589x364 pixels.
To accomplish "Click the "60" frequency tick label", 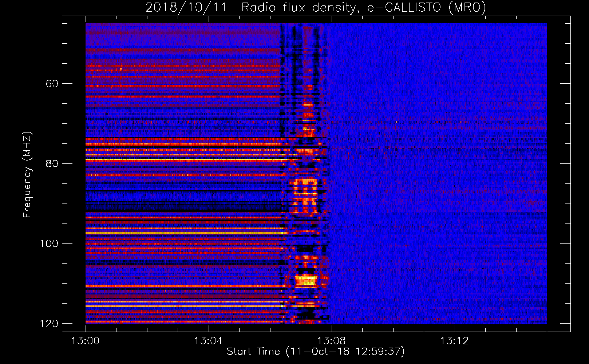I will pyautogui.click(x=52, y=84).
